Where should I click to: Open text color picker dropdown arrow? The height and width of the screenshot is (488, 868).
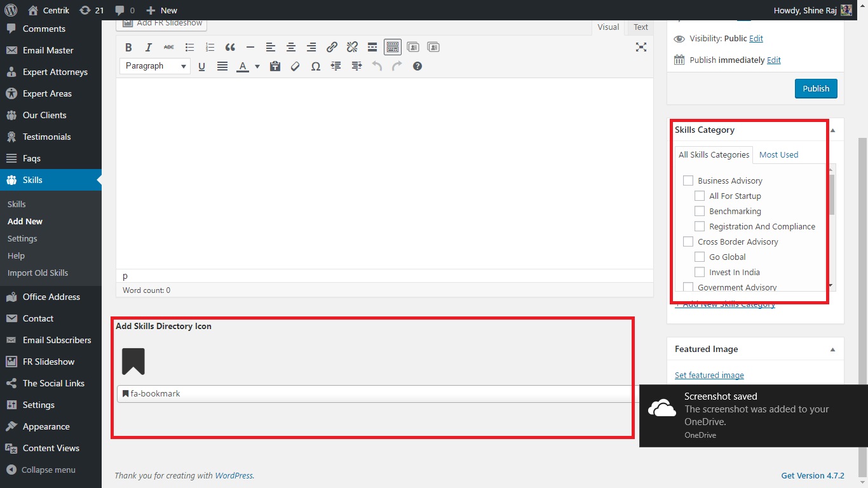point(257,66)
